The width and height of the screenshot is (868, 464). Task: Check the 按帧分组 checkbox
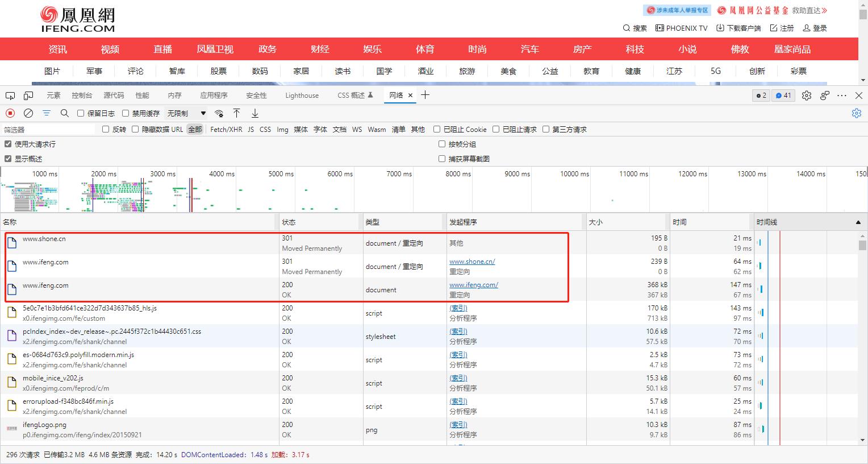442,144
